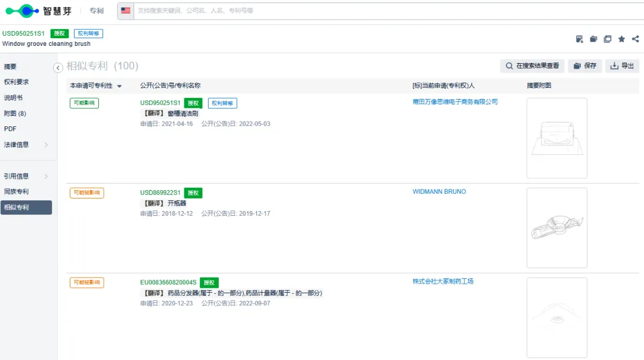Open the 附图 (8) section
Image resolution: width=644 pixels, height=360 pixels.
(x=15, y=113)
